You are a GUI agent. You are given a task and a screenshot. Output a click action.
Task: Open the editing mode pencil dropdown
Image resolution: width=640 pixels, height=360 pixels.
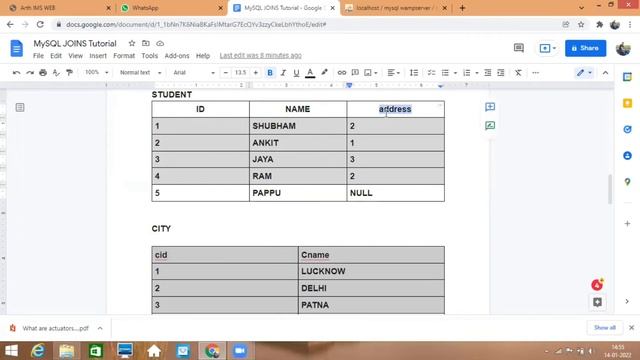coord(584,73)
